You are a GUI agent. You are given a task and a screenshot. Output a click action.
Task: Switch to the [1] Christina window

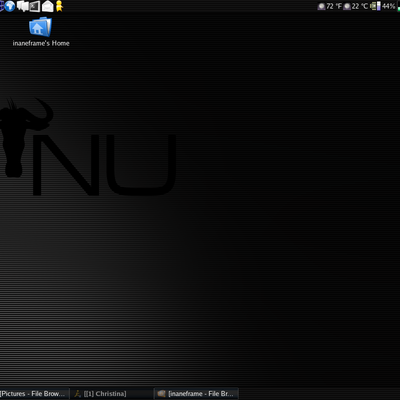click(x=112, y=394)
